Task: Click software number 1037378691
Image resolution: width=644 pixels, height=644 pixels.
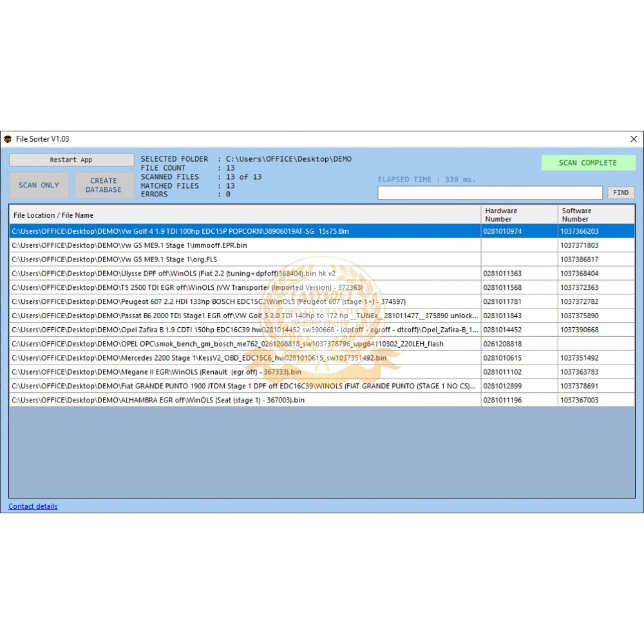Action: pos(580,386)
